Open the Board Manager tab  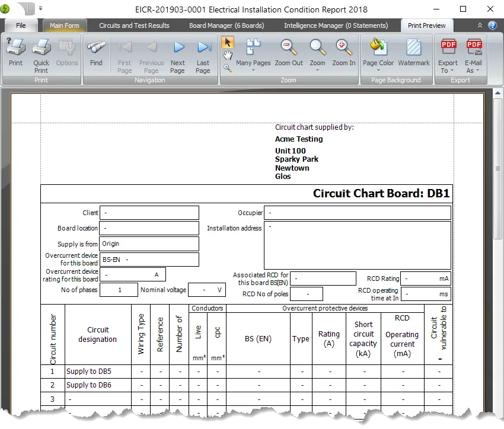[x=227, y=25]
